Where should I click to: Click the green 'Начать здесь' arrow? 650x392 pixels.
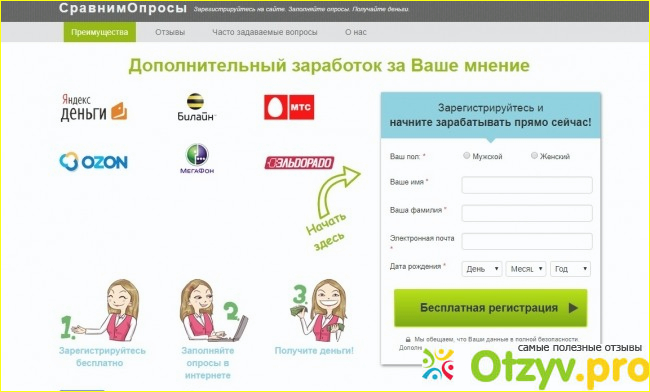tap(333, 207)
